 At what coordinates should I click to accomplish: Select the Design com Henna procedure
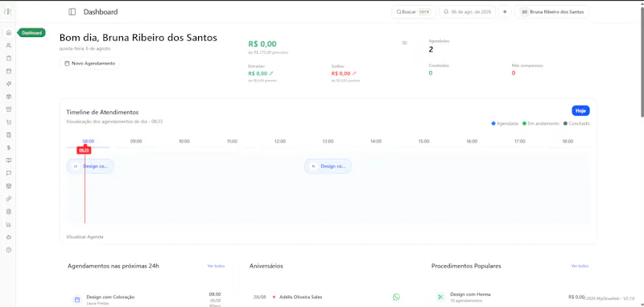click(x=510, y=297)
